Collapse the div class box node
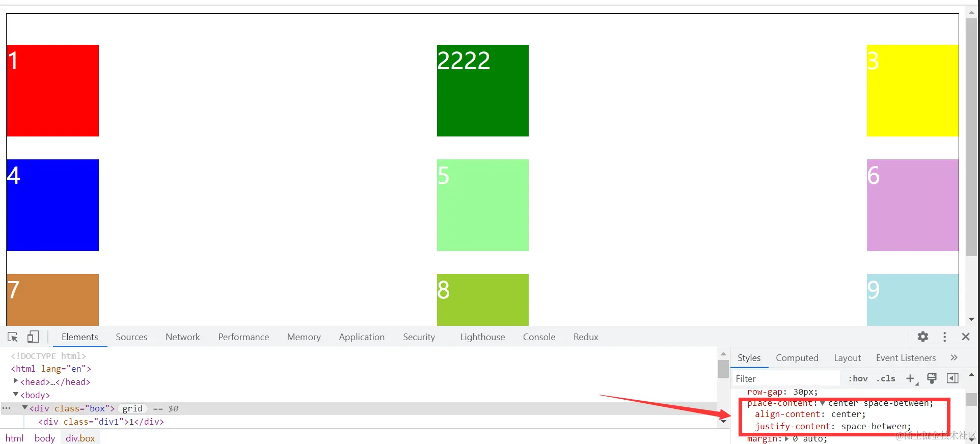The image size is (980, 444). 24,407
